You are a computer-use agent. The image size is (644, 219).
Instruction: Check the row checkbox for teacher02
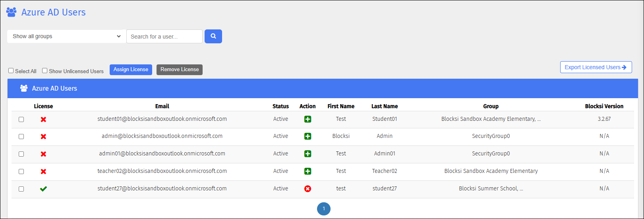[x=21, y=171]
